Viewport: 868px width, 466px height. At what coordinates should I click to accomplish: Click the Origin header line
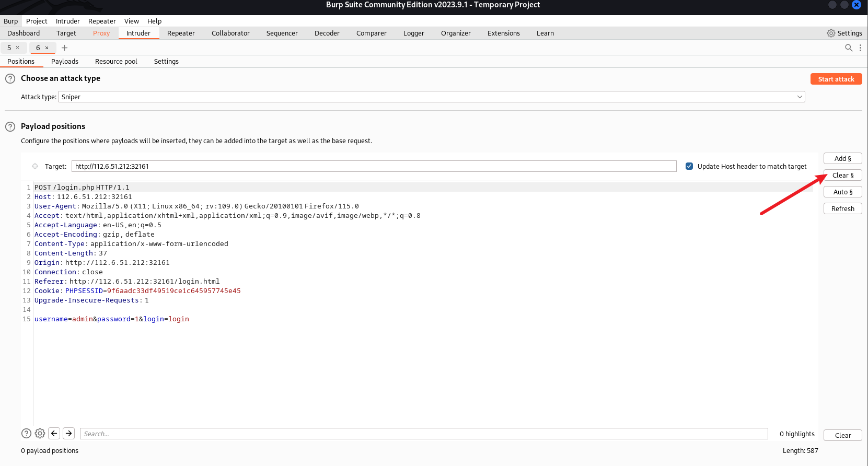tap(102, 262)
